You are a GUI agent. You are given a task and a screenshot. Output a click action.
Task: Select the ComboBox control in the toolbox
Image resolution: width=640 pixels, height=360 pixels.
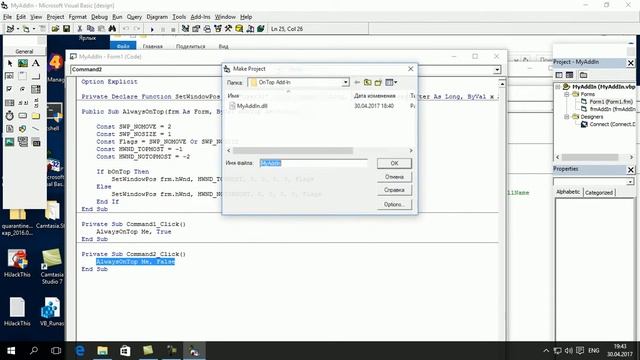coord(36,89)
